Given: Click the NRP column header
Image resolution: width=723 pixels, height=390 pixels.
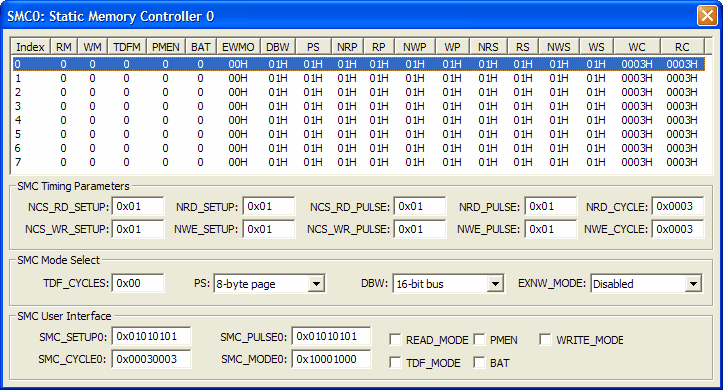Looking at the screenshot, I should point(347,47).
